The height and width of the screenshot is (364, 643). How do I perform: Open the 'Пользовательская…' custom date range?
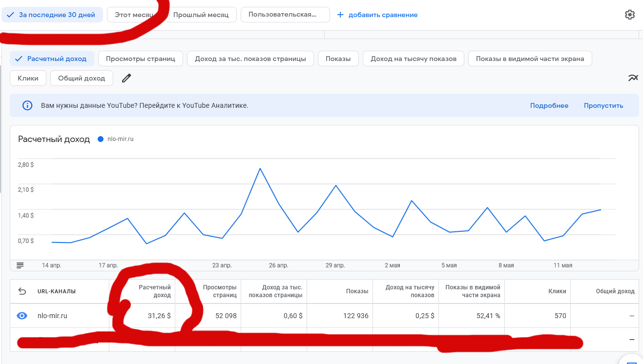click(x=285, y=15)
